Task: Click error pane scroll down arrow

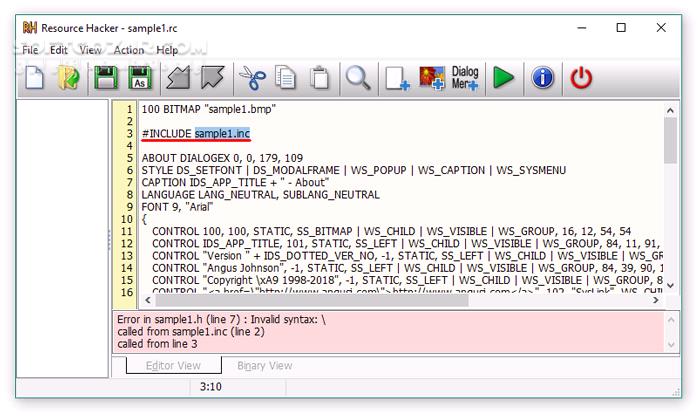Action: pyautogui.click(x=671, y=345)
